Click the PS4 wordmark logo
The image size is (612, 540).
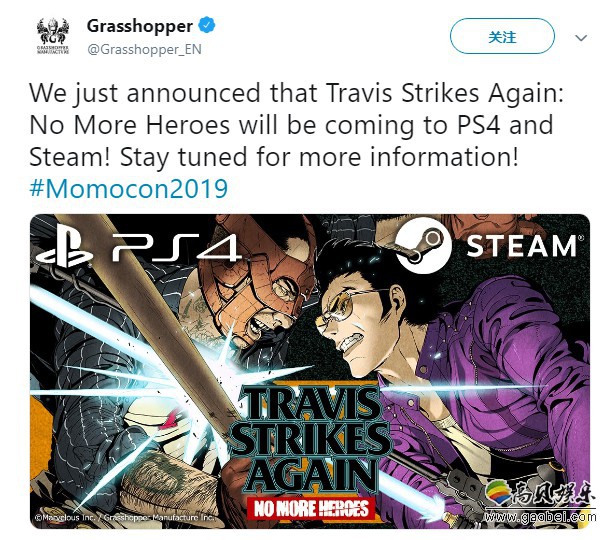point(177,247)
